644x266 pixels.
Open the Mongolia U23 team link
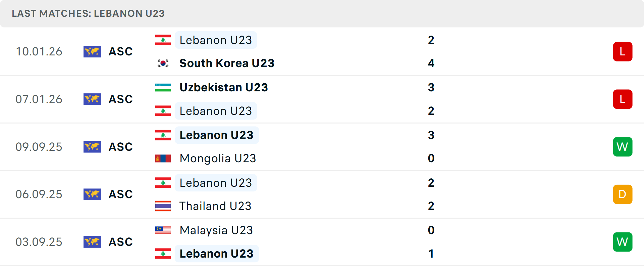[218, 158]
